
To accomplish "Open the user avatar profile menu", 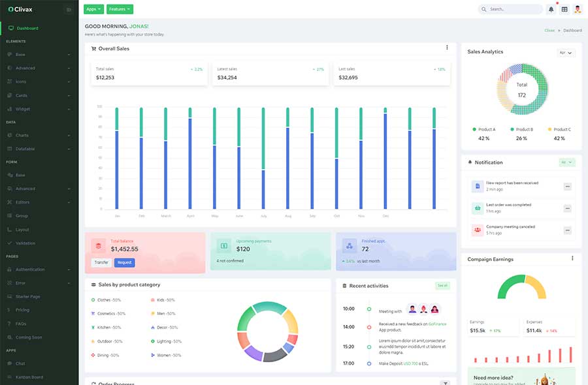I will click(578, 9).
